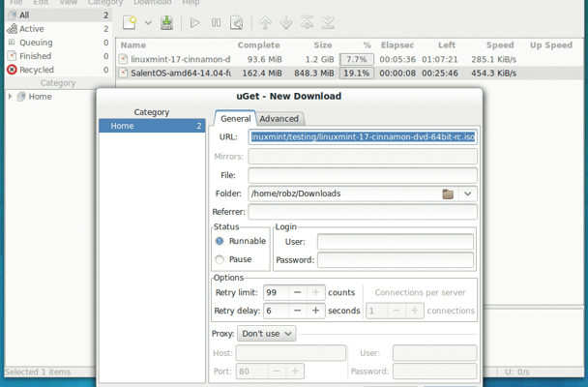Sort by the Elapsed column header
Viewport: 588px width, 387px height.
pos(397,45)
